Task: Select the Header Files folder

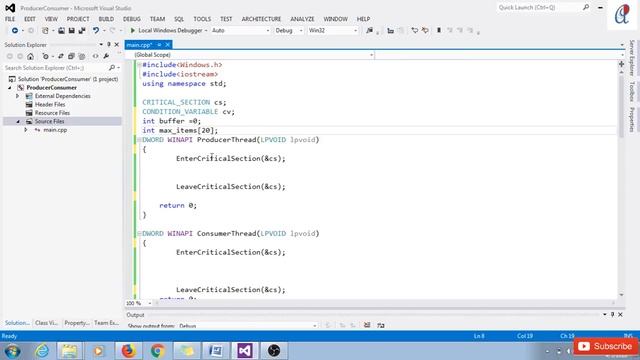Action: [50, 104]
